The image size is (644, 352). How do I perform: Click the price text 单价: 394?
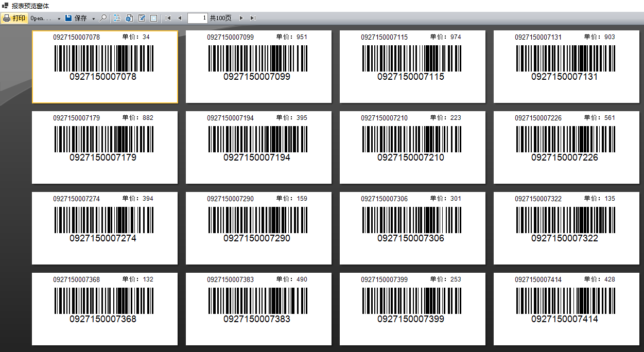pos(137,199)
